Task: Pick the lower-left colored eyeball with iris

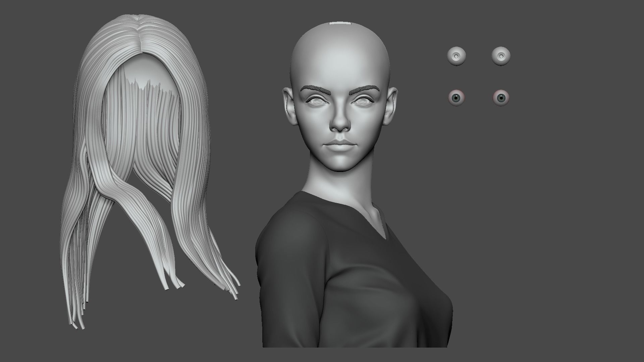Action: pos(457,98)
